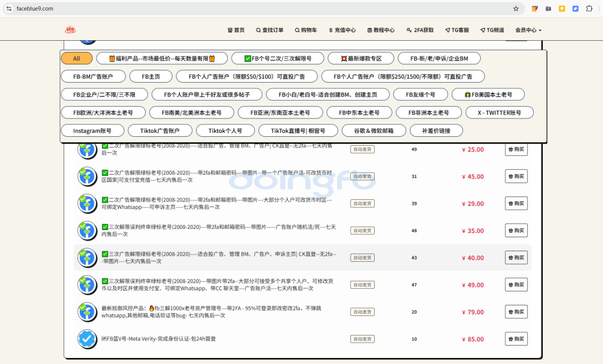Filter by FB个人广告账户 限额$250/1500 category
603x364 pixels.
tap(403, 76)
